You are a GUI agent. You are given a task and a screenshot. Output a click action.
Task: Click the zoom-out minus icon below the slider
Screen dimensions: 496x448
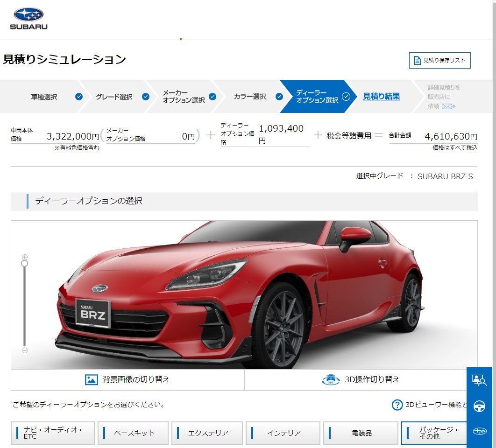click(x=25, y=350)
